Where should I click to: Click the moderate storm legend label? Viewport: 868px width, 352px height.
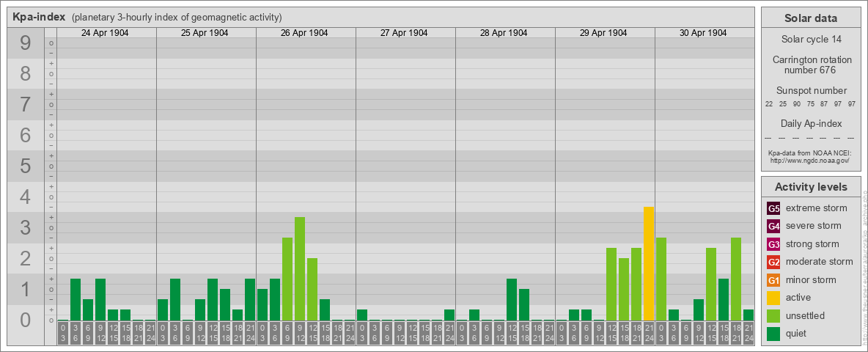tap(820, 262)
